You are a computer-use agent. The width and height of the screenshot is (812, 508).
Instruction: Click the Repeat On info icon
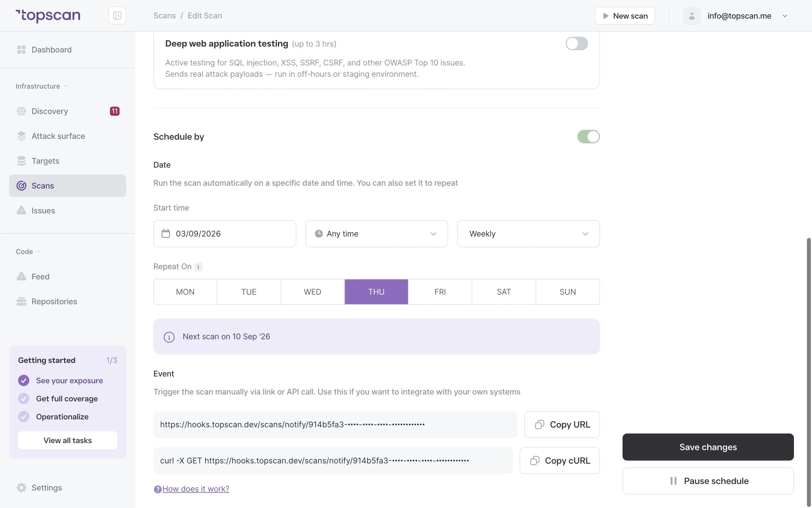(x=198, y=267)
